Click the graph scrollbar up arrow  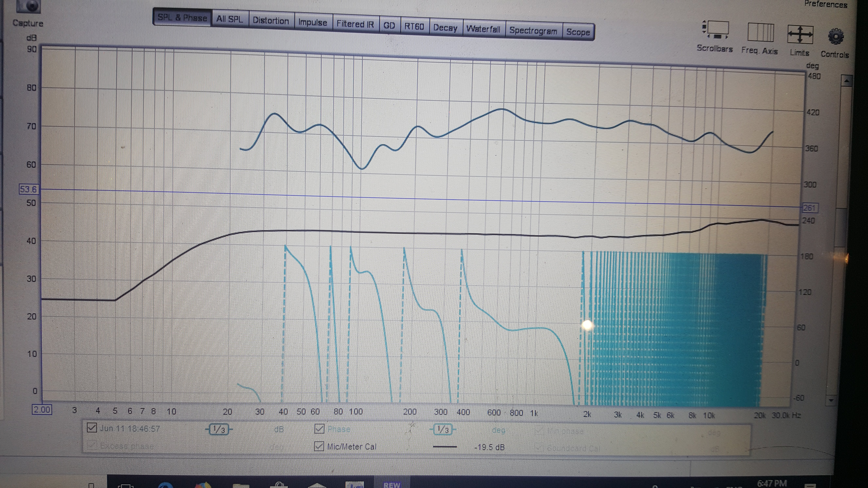click(846, 81)
